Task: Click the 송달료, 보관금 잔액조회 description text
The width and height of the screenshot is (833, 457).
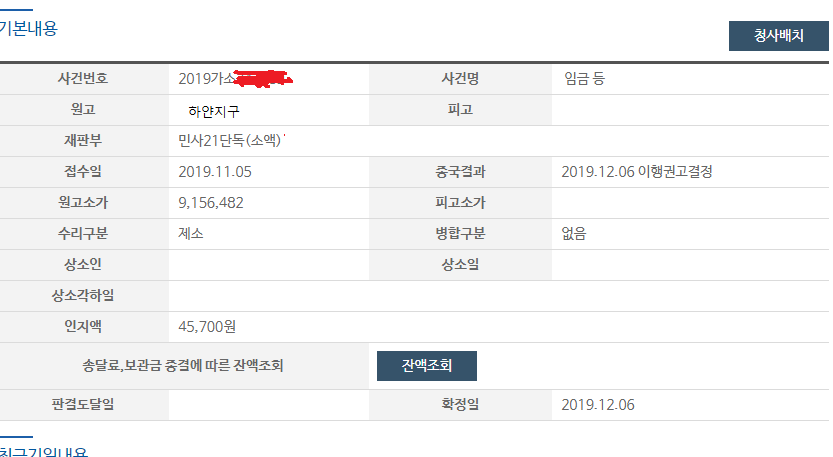Action: click(185, 365)
